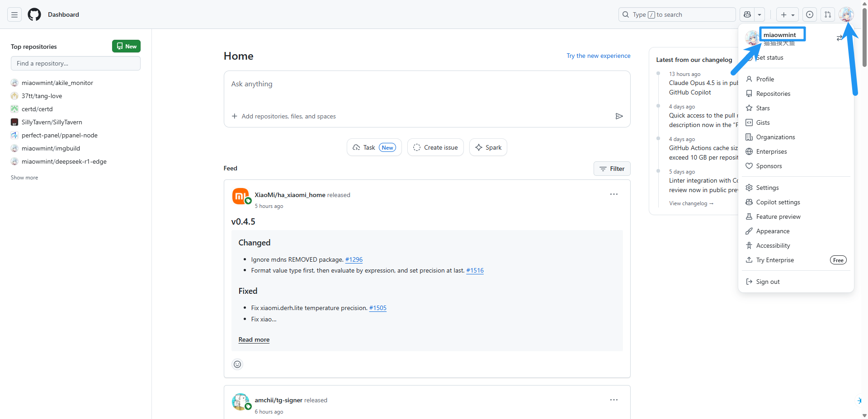This screenshot has width=868, height=419.
Task: Open miaowmint/akile_monitor repository
Action: coord(57,83)
